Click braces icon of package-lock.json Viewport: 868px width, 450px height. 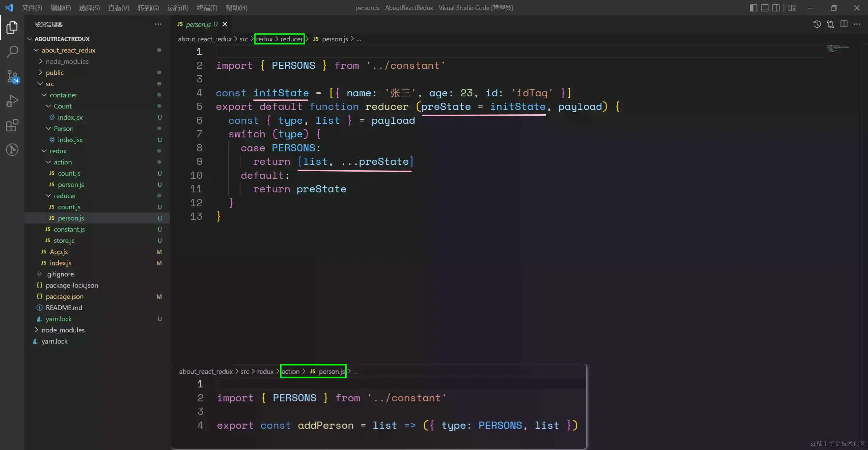(39, 285)
